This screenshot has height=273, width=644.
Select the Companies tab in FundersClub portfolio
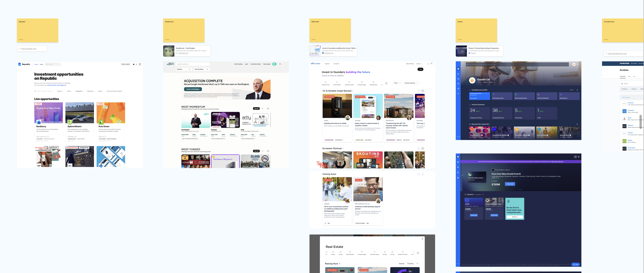point(623,76)
